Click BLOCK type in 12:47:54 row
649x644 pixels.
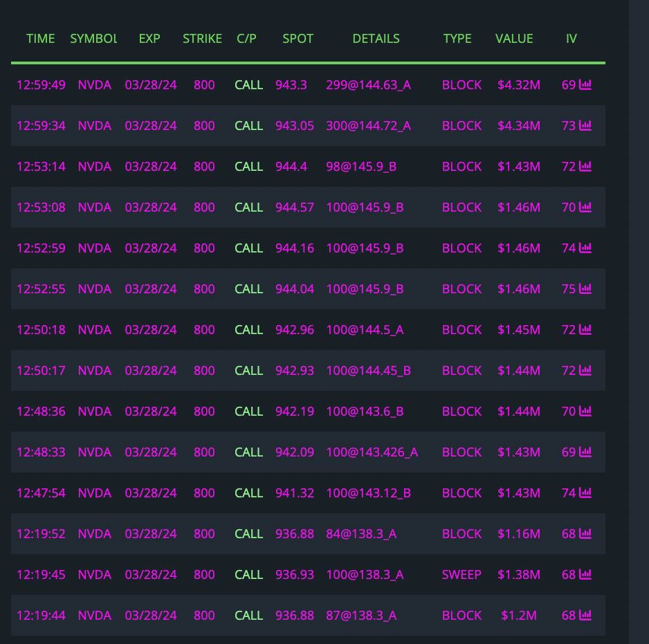pyautogui.click(x=461, y=493)
